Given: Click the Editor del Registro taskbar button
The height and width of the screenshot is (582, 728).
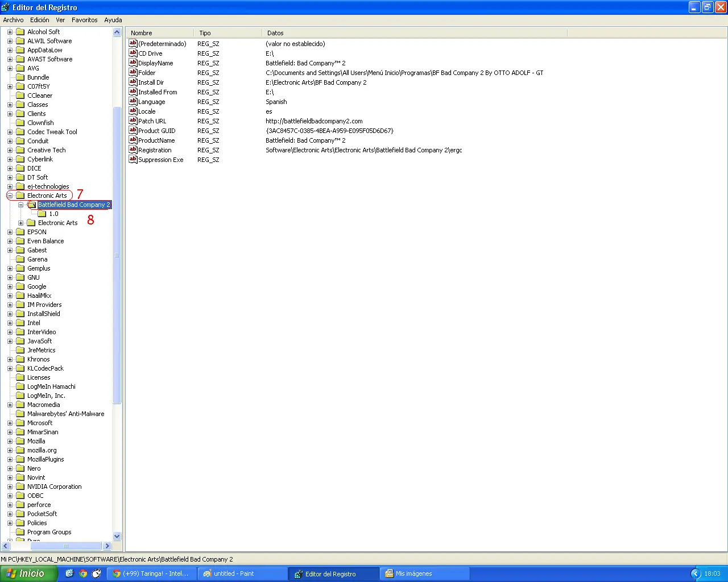Looking at the screenshot, I should click(x=334, y=573).
